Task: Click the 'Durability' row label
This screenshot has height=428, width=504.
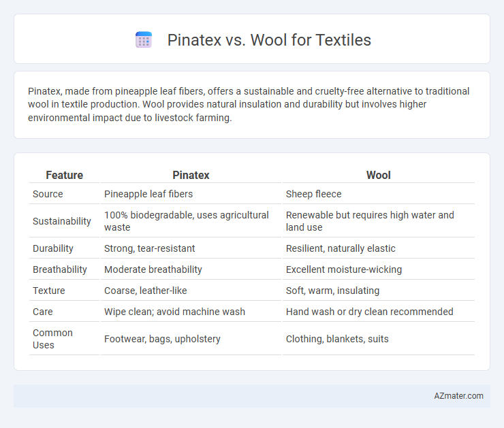Action: point(53,248)
